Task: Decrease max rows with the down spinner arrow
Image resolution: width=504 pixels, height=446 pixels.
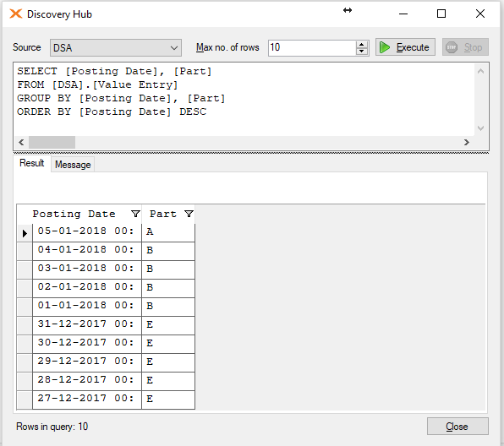Action: [x=362, y=51]
